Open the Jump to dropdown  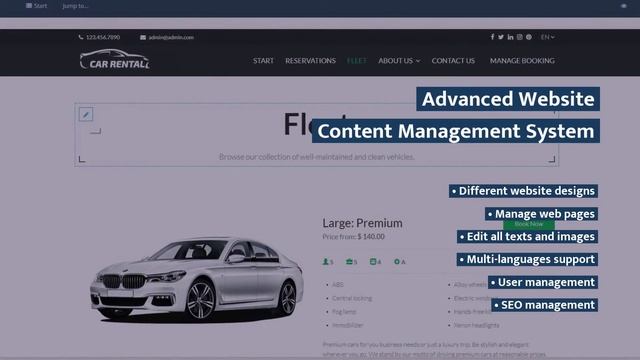(75, 6)
